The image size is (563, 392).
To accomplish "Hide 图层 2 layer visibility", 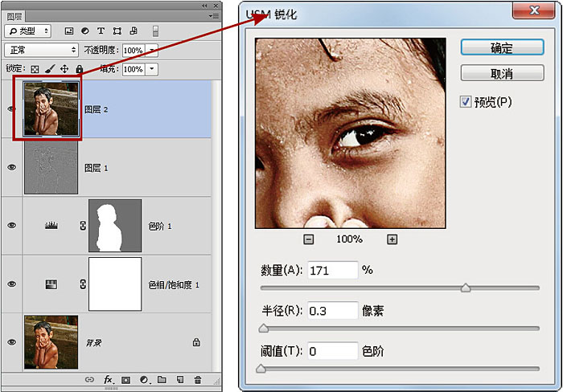I will click(11, 109).
